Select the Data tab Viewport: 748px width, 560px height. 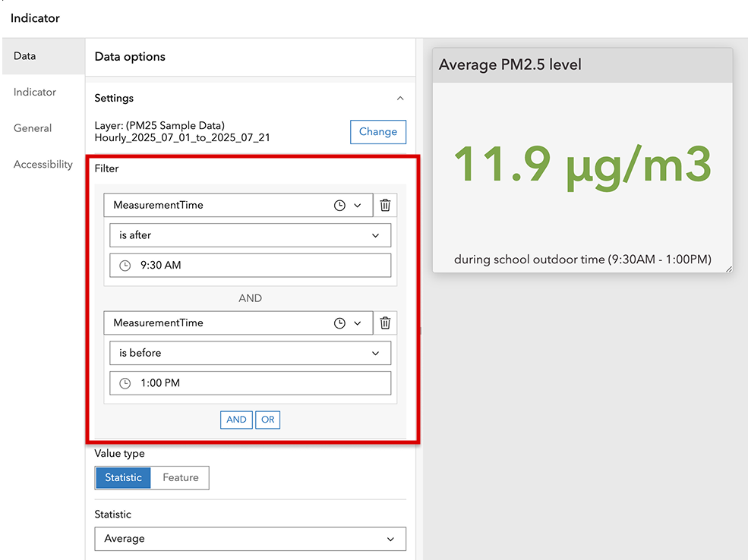pyautogui.click(x=25, y=55)
